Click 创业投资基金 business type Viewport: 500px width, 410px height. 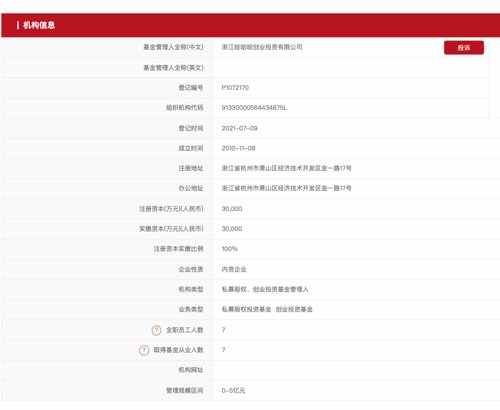(294, 309)
